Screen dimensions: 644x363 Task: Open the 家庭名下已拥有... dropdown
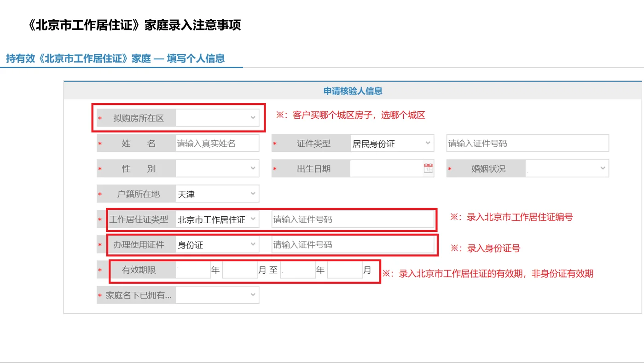(217, 295)
